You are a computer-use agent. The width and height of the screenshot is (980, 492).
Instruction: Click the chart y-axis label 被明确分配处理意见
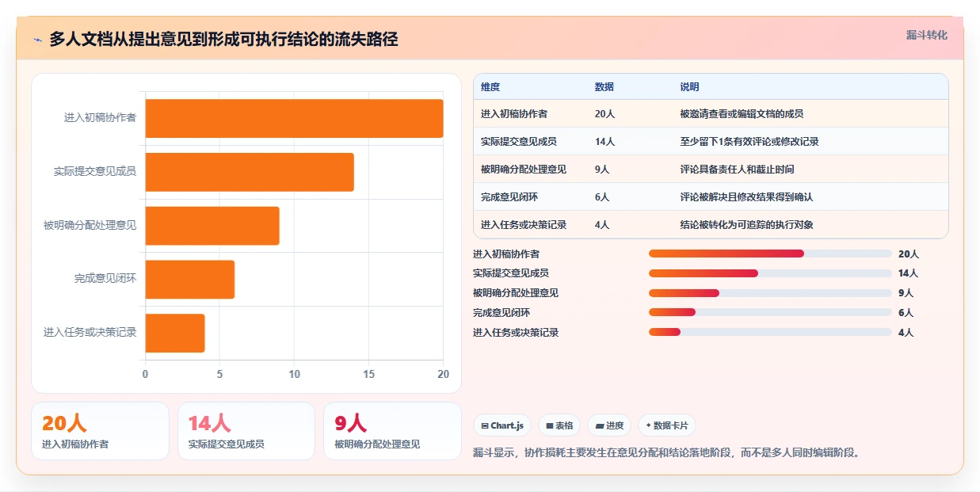pyautogui.click(x=90, y=226)
